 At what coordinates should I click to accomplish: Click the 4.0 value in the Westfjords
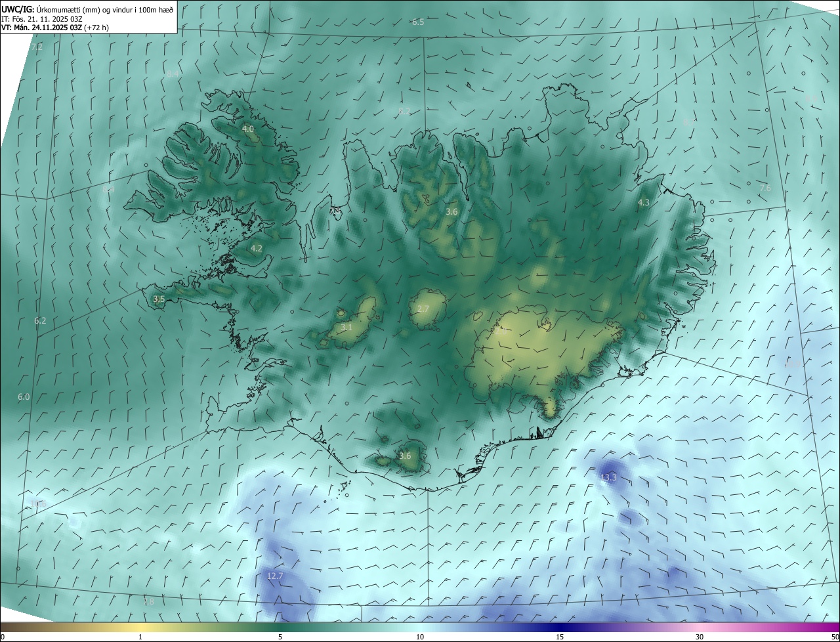(248, 129)
